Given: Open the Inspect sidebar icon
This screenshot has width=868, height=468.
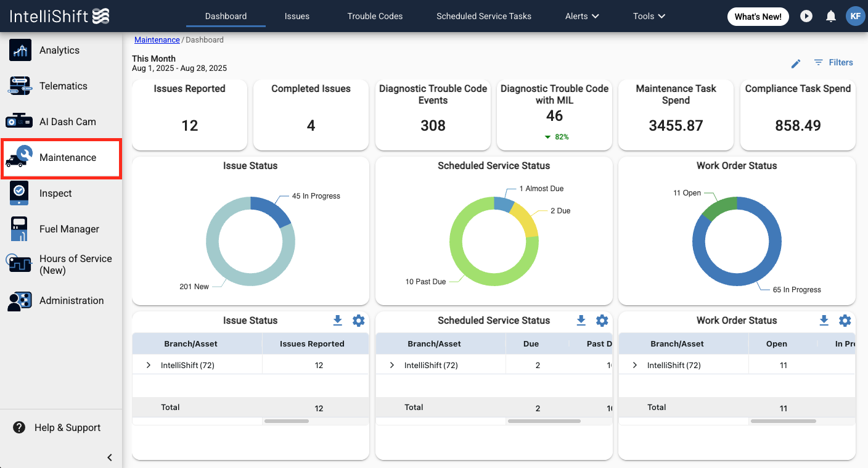Looking at the screenshot, I should (19, 193).
